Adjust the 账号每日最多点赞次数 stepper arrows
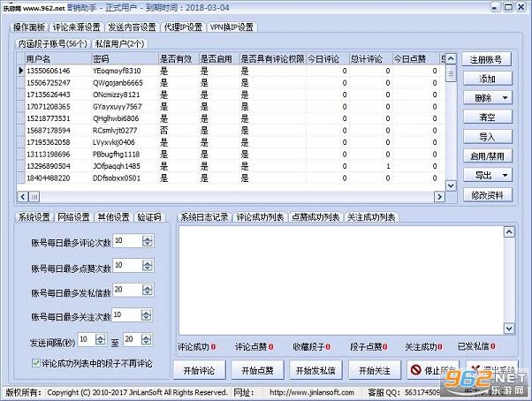Screen dimensions: 532x401 coord(148,265)
